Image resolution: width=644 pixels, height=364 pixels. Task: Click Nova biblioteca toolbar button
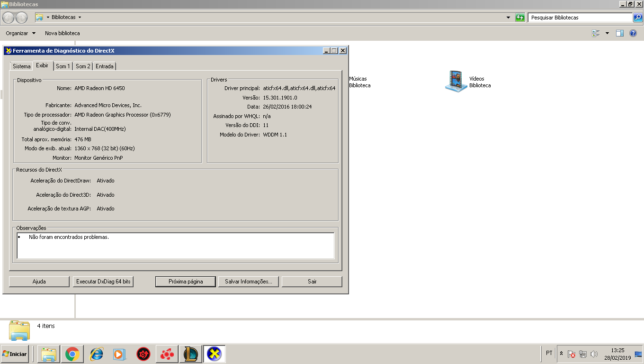click(x=63, y=33)
